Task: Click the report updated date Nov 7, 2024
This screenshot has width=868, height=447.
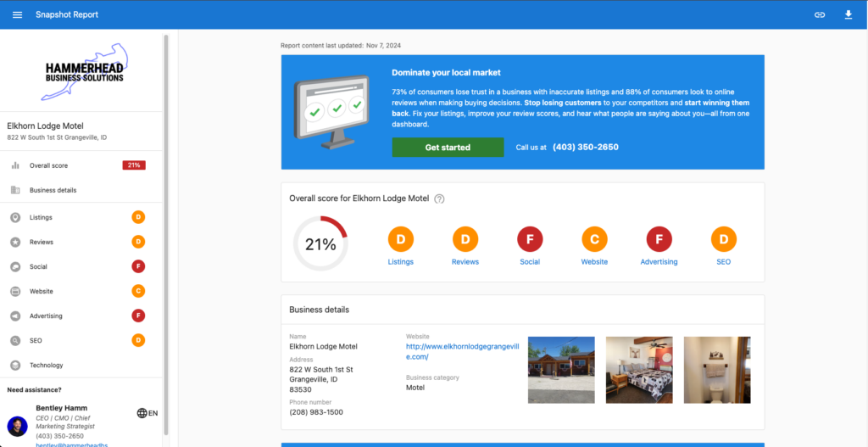Action: [x=383, y=46]
